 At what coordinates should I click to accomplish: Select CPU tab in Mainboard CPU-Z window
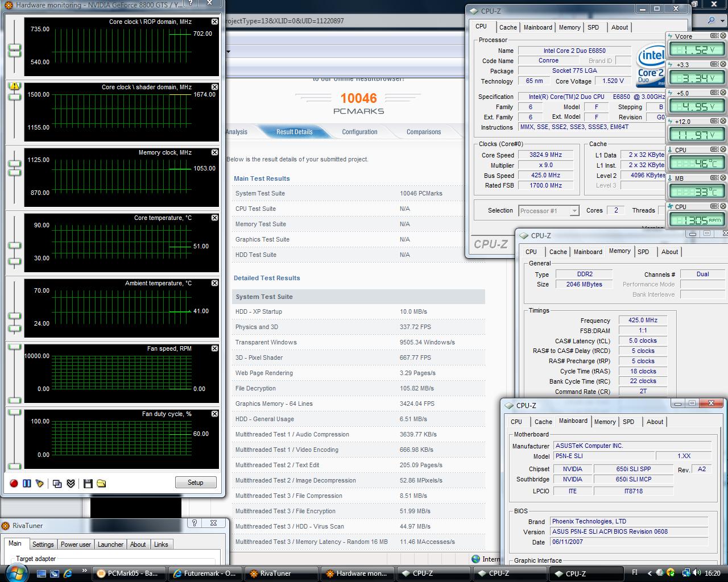pyautogui.click(x=516, y=422)
